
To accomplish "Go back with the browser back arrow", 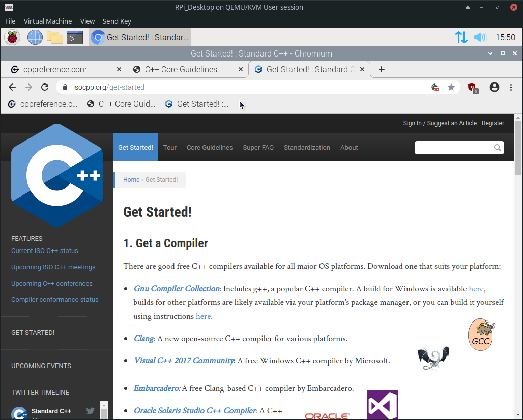I will [x=12, y=87].
